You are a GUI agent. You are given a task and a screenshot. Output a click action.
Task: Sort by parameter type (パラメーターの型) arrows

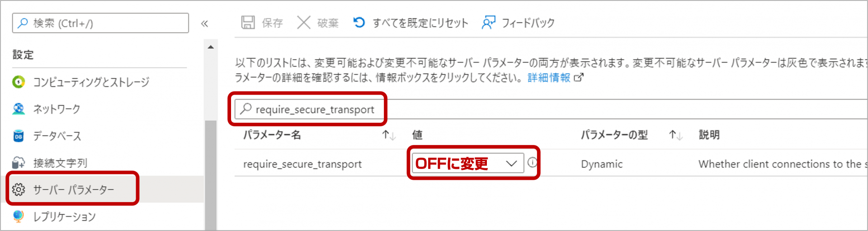(675, 135)
